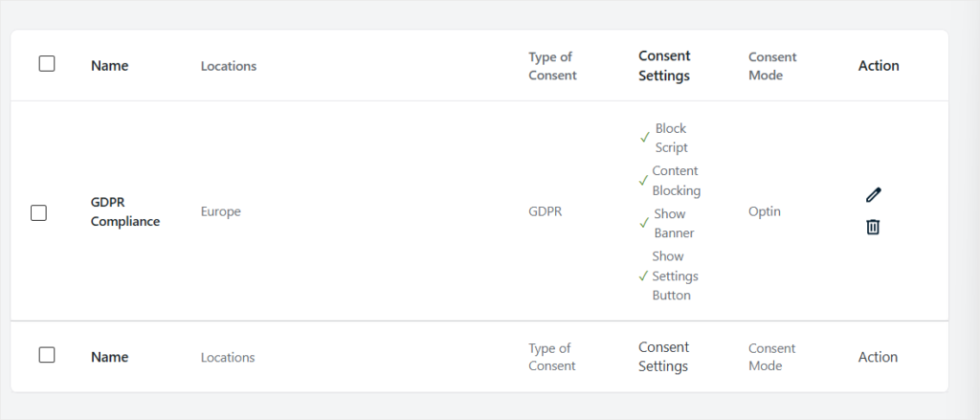Click the Consent Mode header column
Viewport: 980px width, 420px height.
(772, 66)
